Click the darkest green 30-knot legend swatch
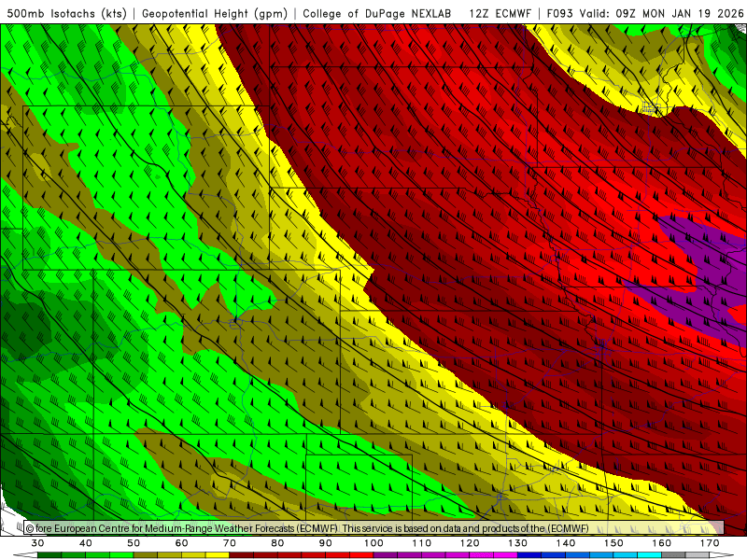Screen dimensions: 747x560 click(x=49, y=555)
